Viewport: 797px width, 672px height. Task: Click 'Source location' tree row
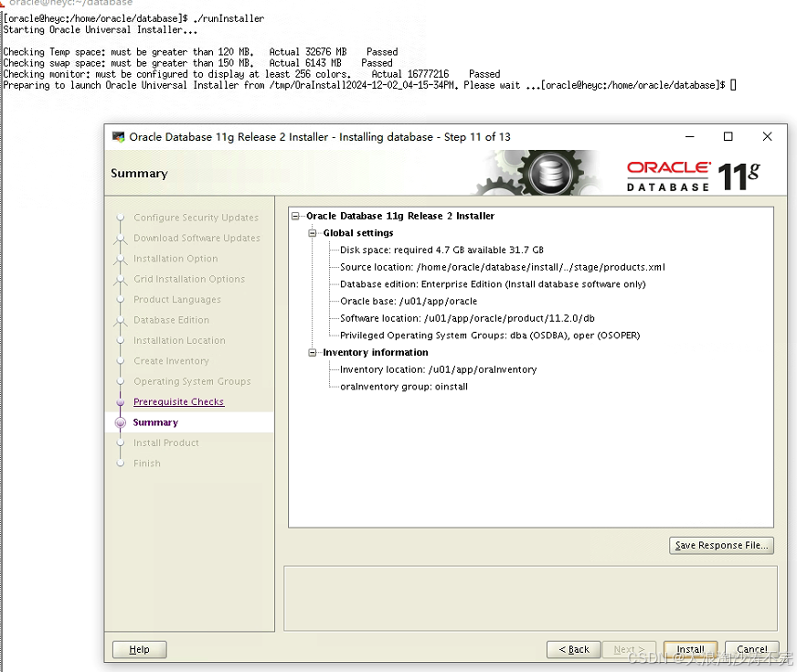(502, 267)
